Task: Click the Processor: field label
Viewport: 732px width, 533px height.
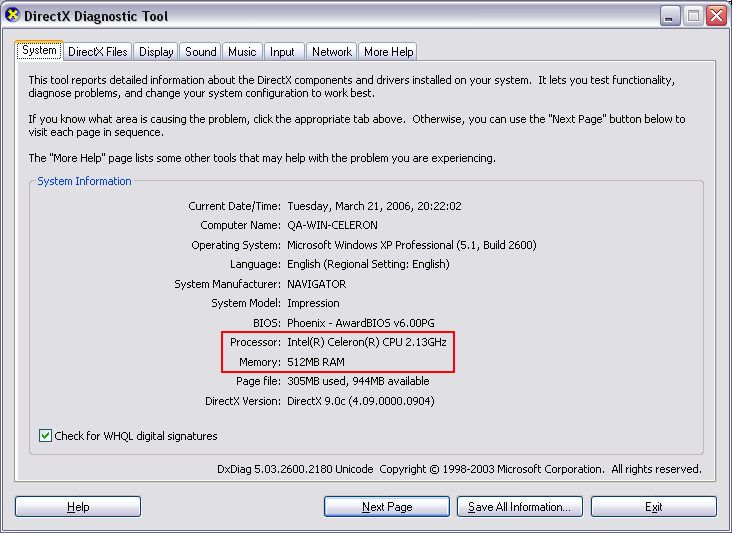Action: tap(255, 342)
